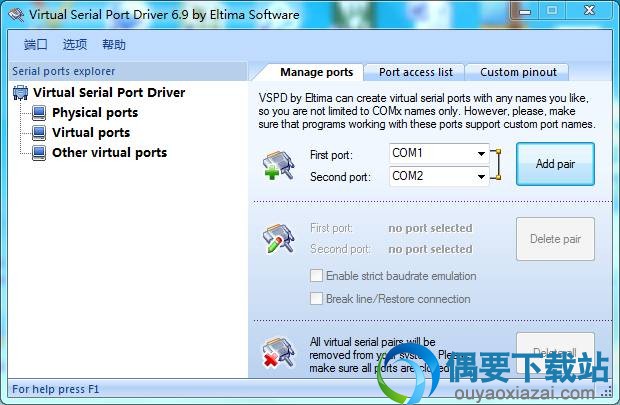The image size is (620, 405).
Task: Enable strict baudrate emulation checkbox
Action: [x=316, y=276]
